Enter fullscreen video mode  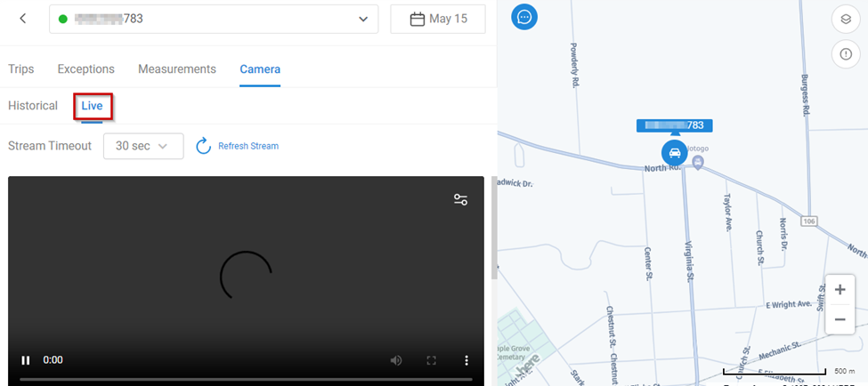click(431, 360)
